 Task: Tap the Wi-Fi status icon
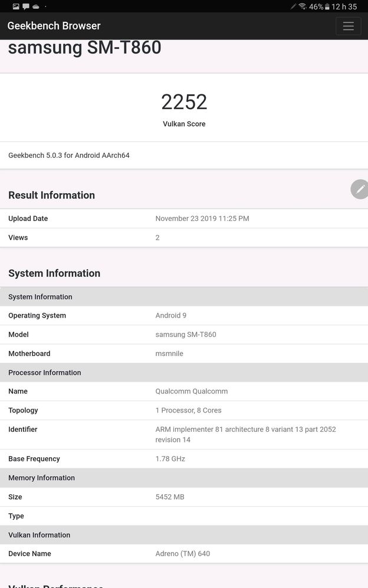pyautogui.click(x=303, y=6)
